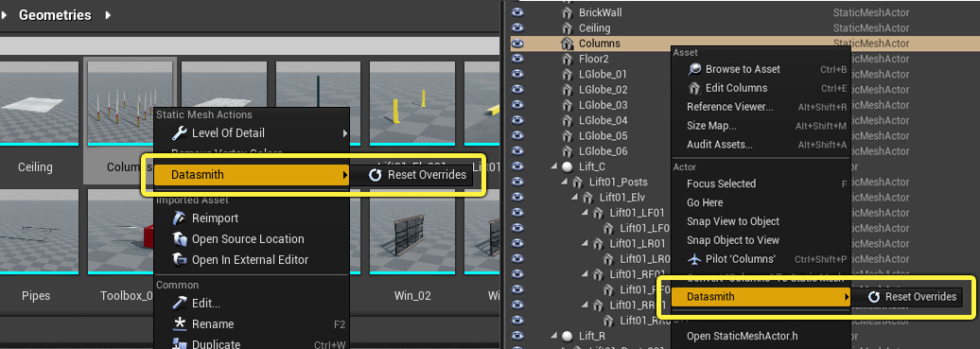
Task: Toggle visibility eye of Lift01_Posts
Action: point(517,182)
